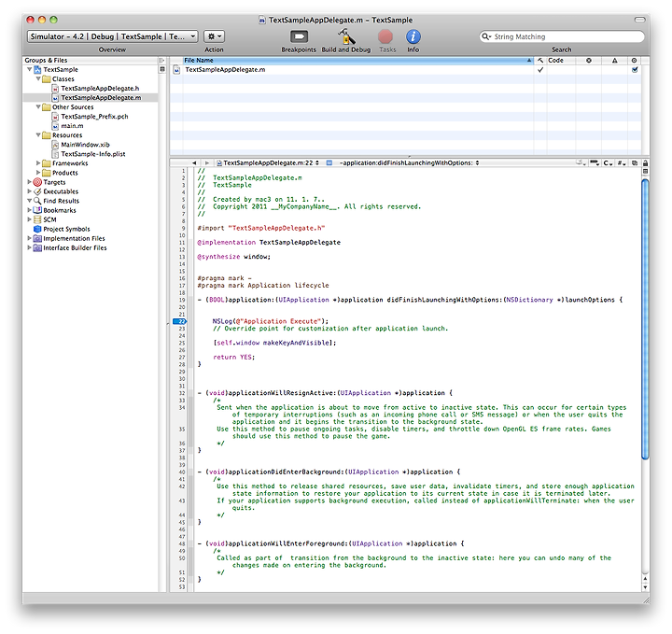Click the Build and Debug hammer icon
Viewport: 672px width, 634px height.
pyautogui.click(x=346, y=36)
